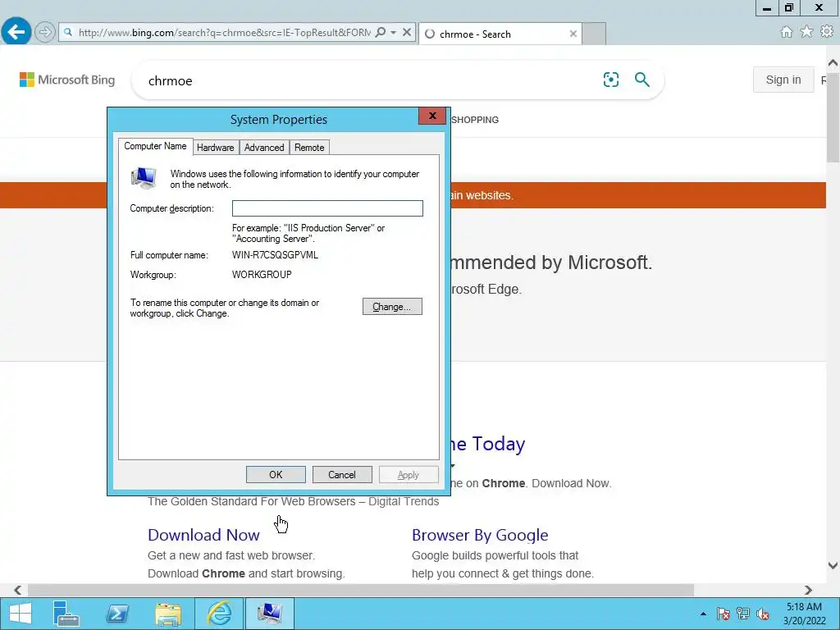The image size is (840, 630).
Task: Click the disabled Apply button
Action: tap(409, 475)
